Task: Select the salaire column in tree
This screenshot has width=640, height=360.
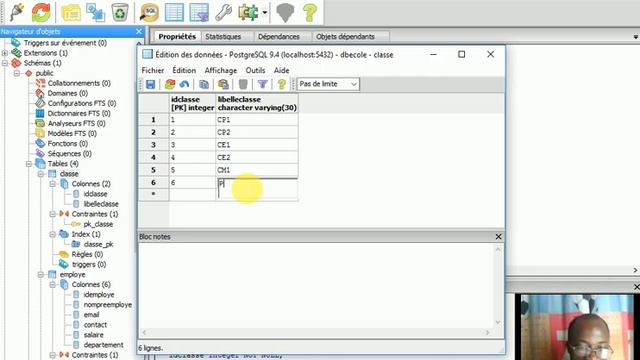Action: click(93, 335)
